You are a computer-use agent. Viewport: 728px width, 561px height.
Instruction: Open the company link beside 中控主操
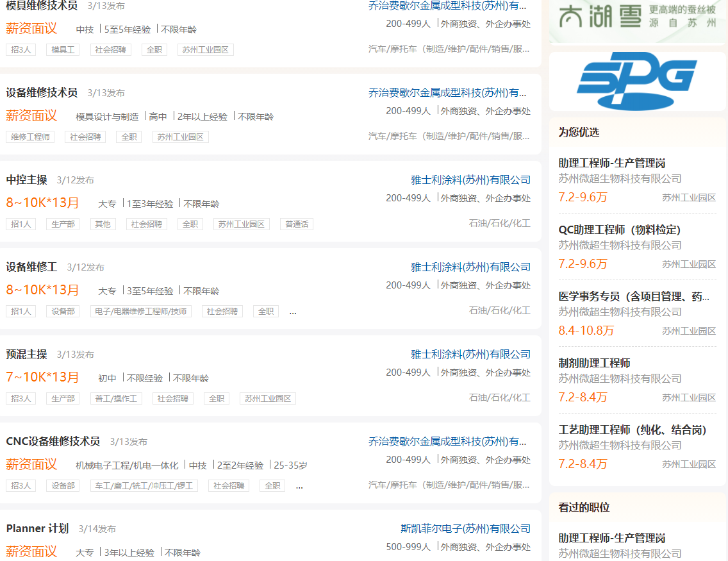point(470,180)
